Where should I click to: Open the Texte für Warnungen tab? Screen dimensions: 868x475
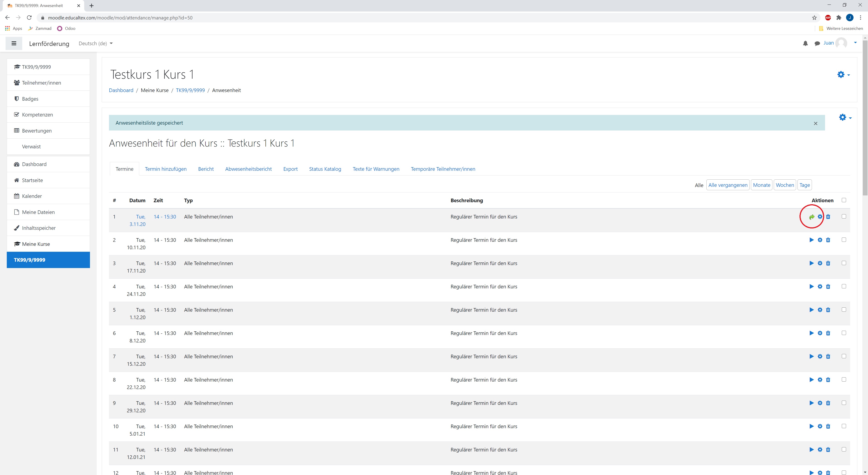pos(376,169)
